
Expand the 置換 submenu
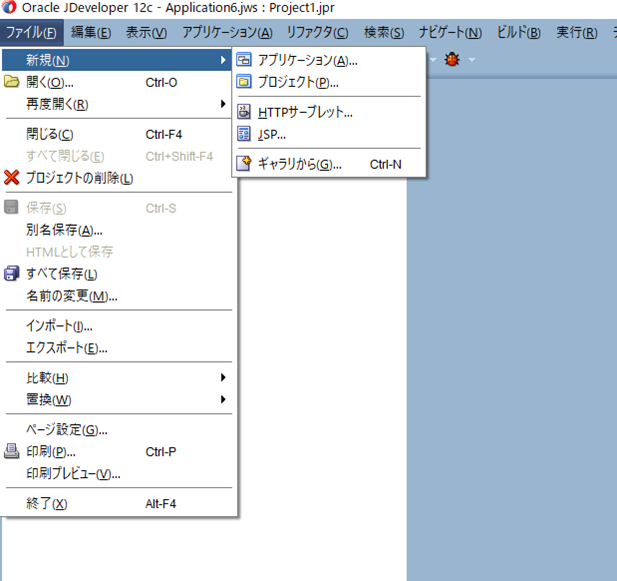click(x=223, y=400)
